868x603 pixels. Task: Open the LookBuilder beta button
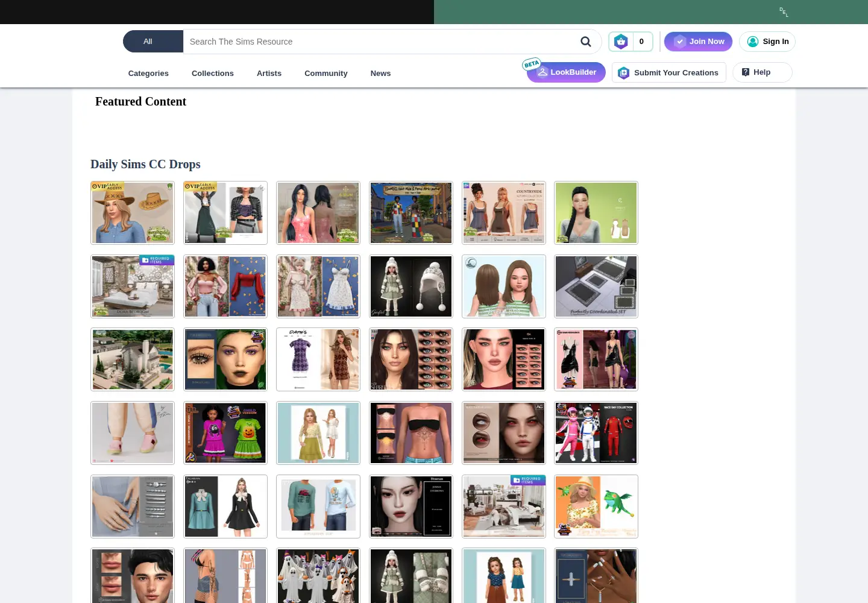(566, 72)
